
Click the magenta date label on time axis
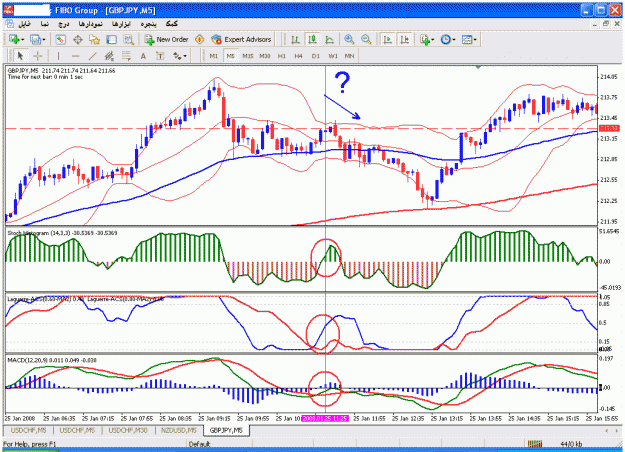point(325,419)
